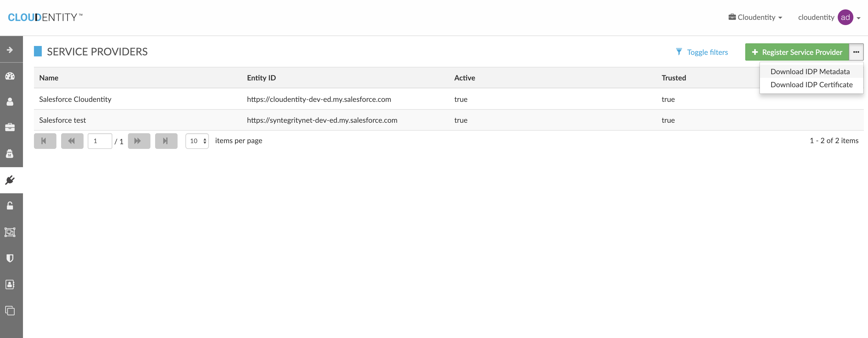Sort by the Entity ID column header
Viewport: 868px width, 338px height.
click(261, 78)
